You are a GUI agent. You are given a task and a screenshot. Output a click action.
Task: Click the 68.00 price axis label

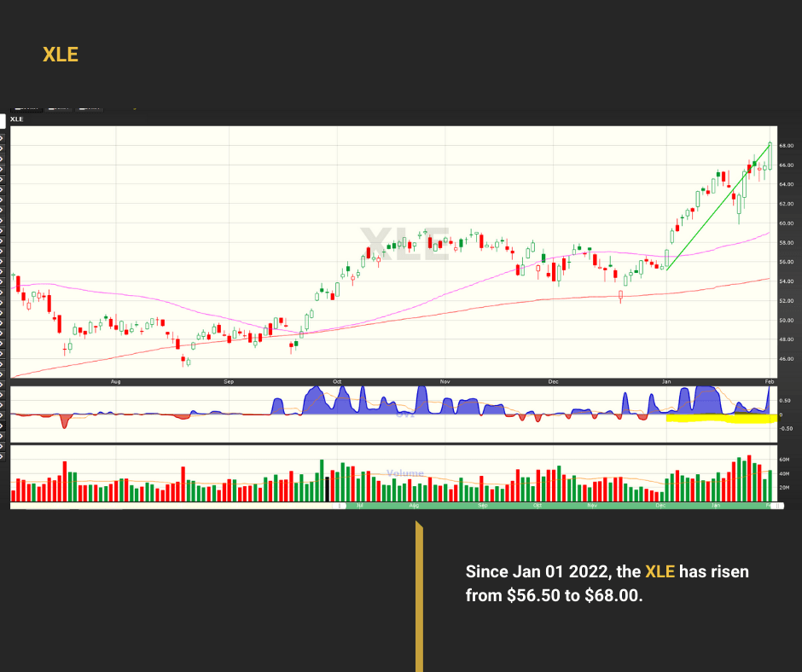coord(786,145)
